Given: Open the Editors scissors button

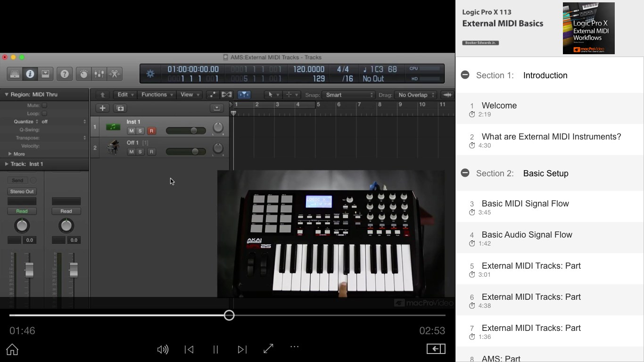Looking at the screenshot, I should click(115, 74).
